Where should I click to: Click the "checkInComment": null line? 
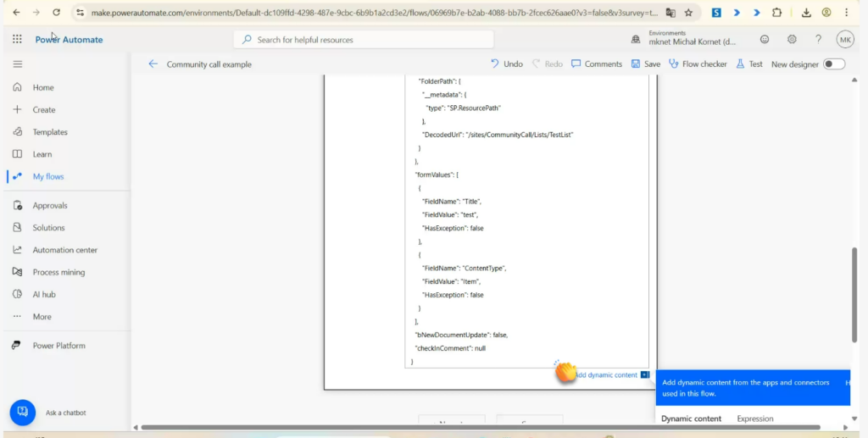pyautogui.click(x=450, y=348)
